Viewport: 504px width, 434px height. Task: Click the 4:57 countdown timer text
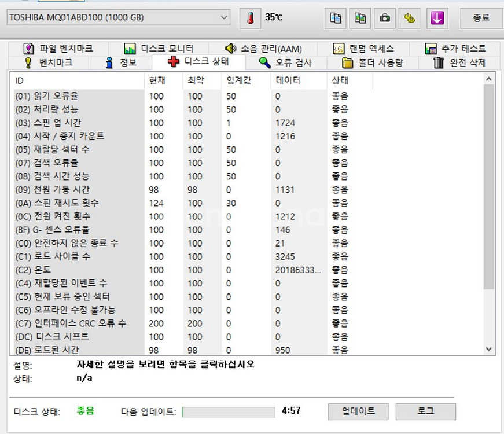291,410
